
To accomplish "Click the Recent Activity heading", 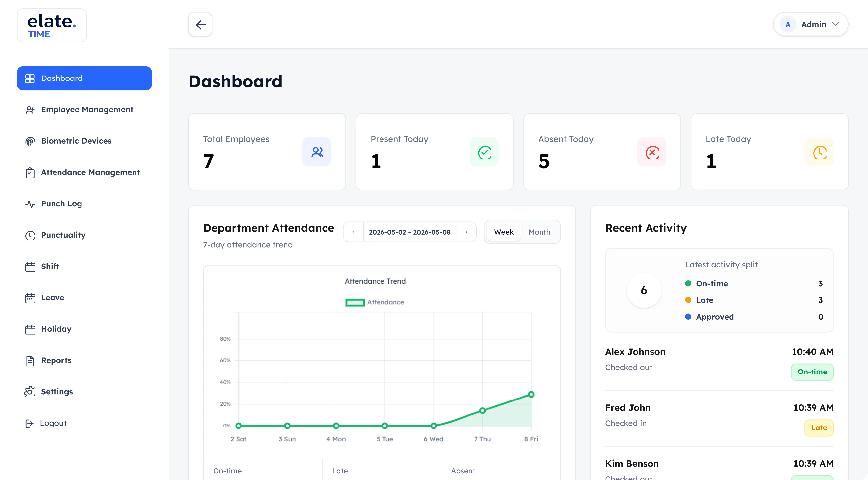I will point(646,228).
